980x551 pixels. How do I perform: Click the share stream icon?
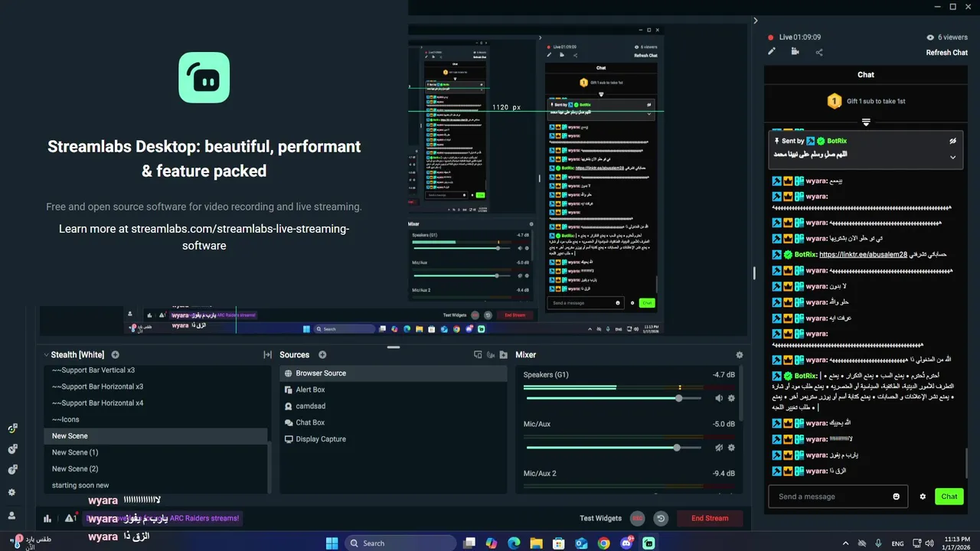point(819,52)
